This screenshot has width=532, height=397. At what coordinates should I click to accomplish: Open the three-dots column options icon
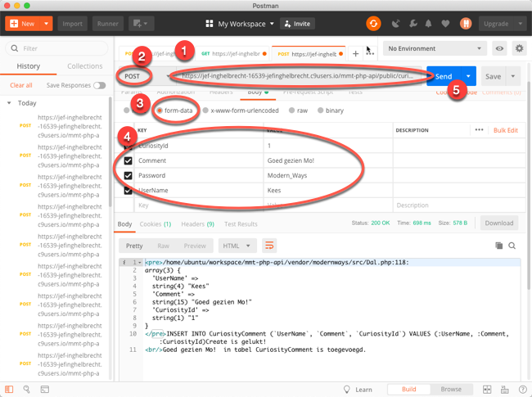479,130
